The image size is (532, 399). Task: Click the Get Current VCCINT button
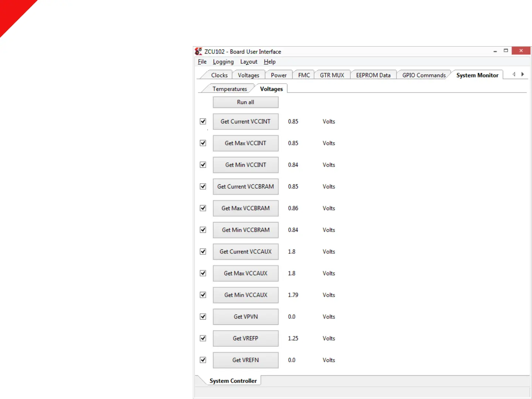[x=245, y=121]
